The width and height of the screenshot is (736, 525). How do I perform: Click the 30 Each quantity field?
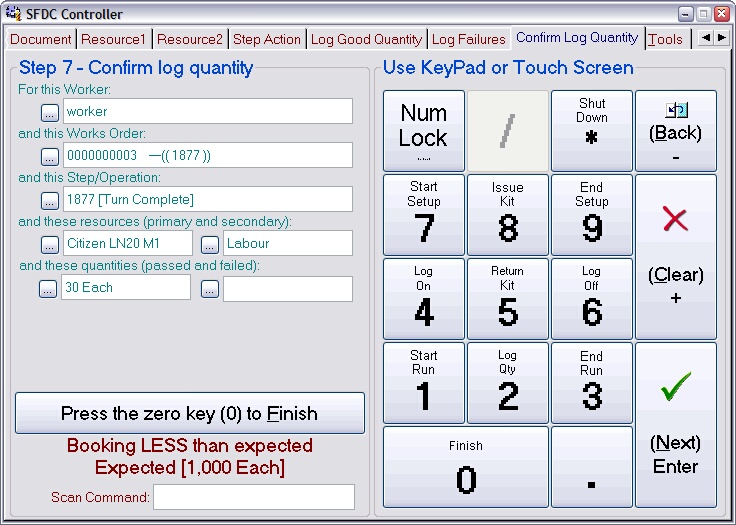tap(126, 287)
